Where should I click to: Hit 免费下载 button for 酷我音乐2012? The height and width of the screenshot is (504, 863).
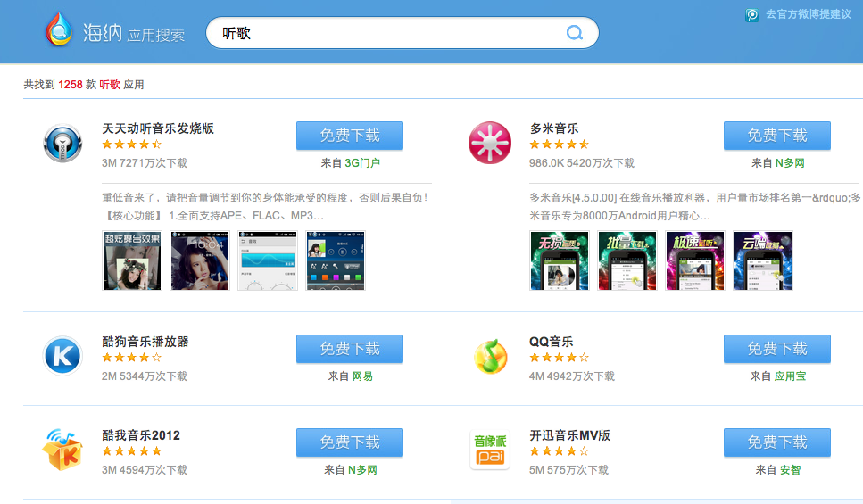(x=349, y=442)
